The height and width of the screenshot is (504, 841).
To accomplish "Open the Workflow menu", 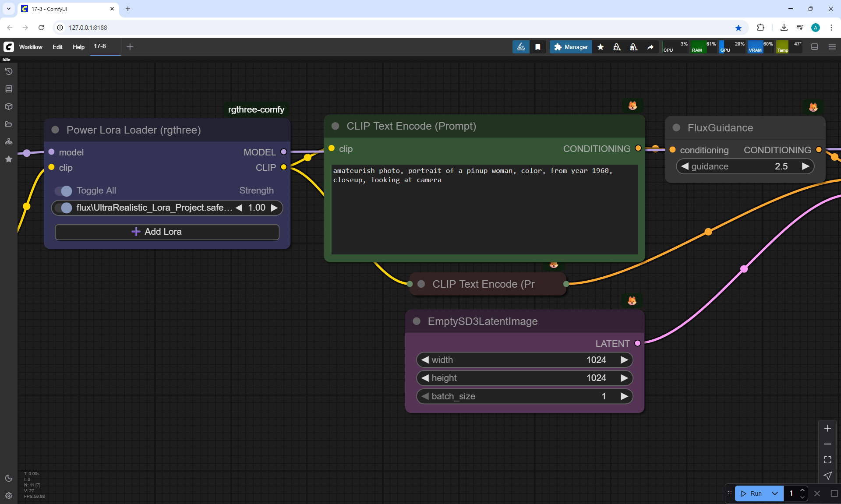I will pos(31,47).
